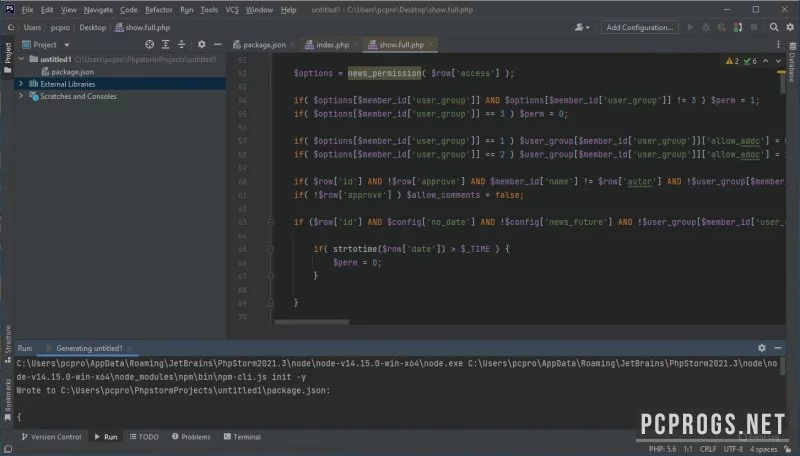The width and height of the screenshot is (800, 456).
Task: Open the Help menu
Action: pos(288,10)
